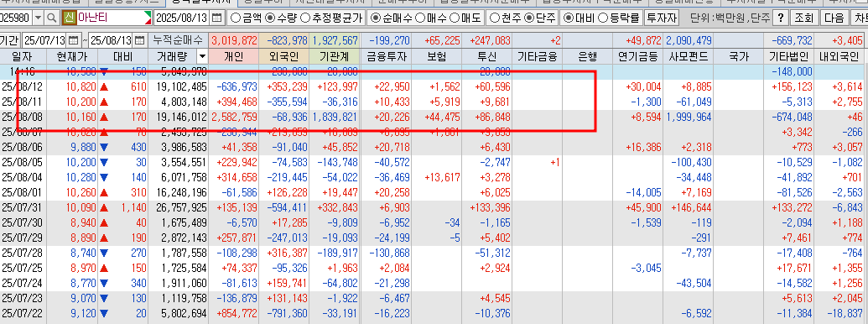
Task: Click the start date field 25/07/13
Action: point(44,40)
